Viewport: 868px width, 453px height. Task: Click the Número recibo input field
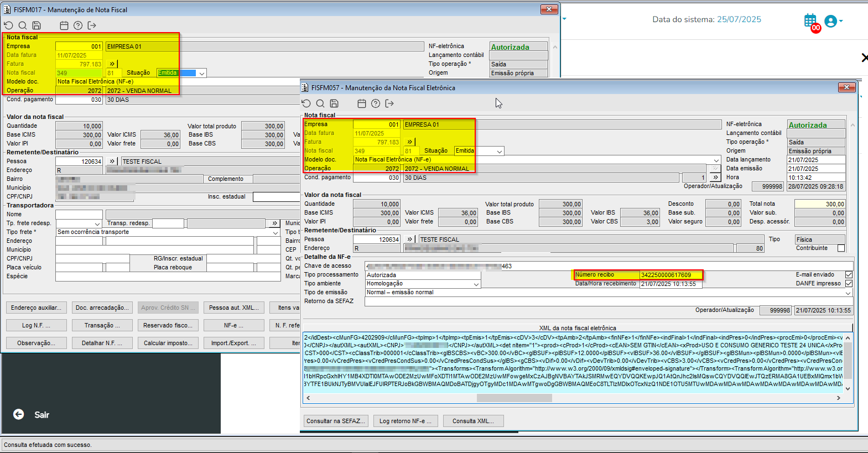click(671, 275)
